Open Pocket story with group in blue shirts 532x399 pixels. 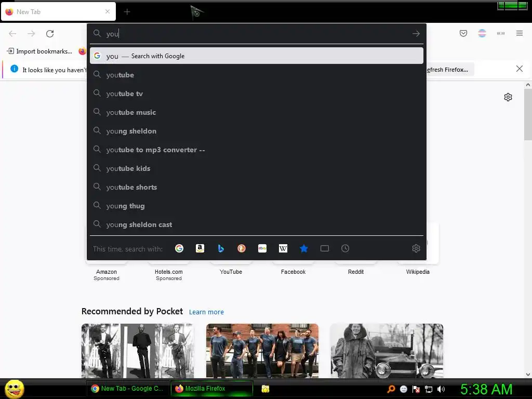pos(262,351)
